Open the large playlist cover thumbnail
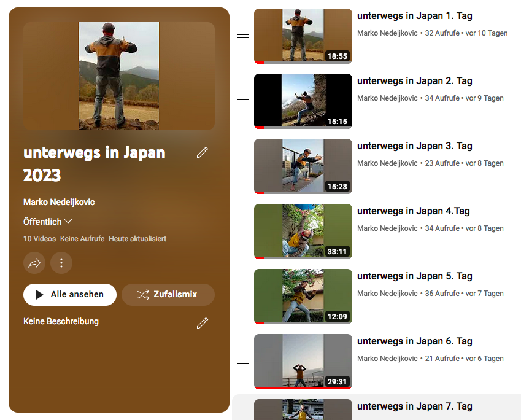This screenshot has height=420, width=521. pyautogui.click(x=119, y=76)
